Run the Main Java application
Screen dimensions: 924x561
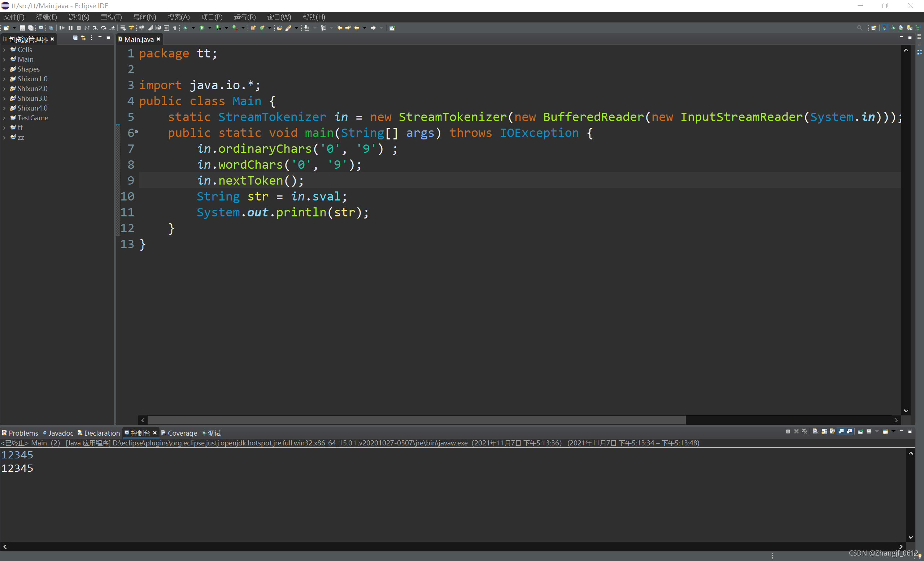202,27
